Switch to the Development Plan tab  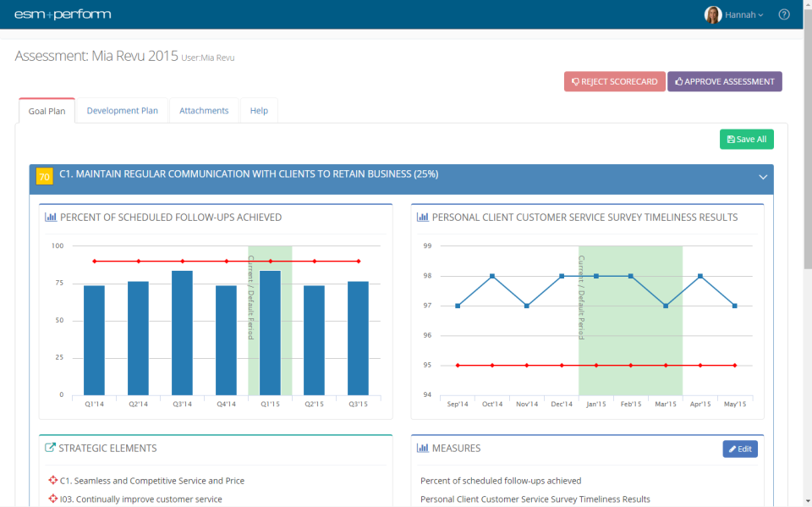point(122,110)
